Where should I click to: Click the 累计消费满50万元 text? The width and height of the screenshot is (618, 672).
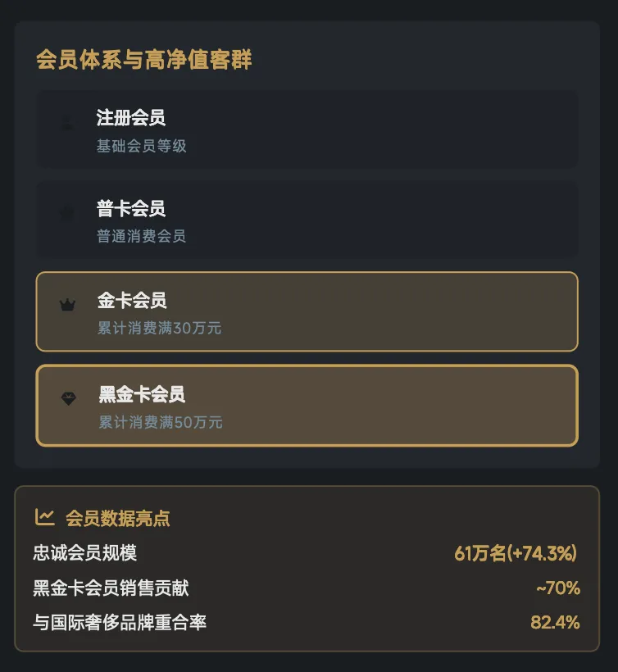click(161, 423)
